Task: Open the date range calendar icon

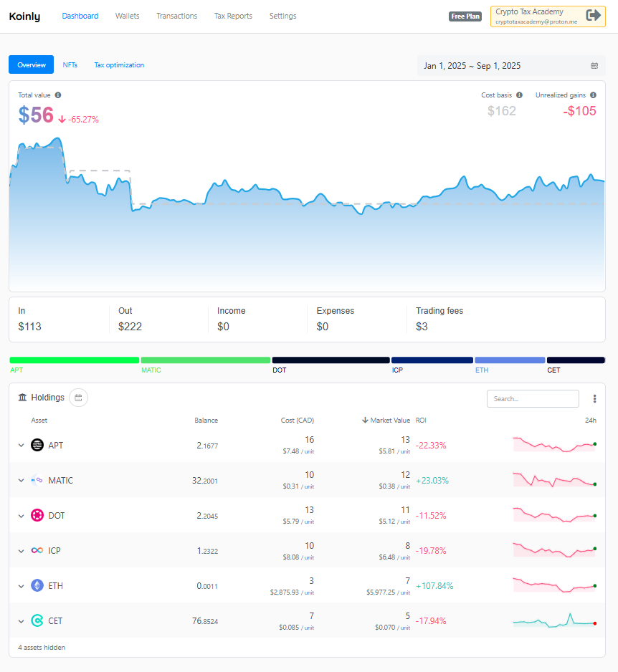Action: point(594,66)
